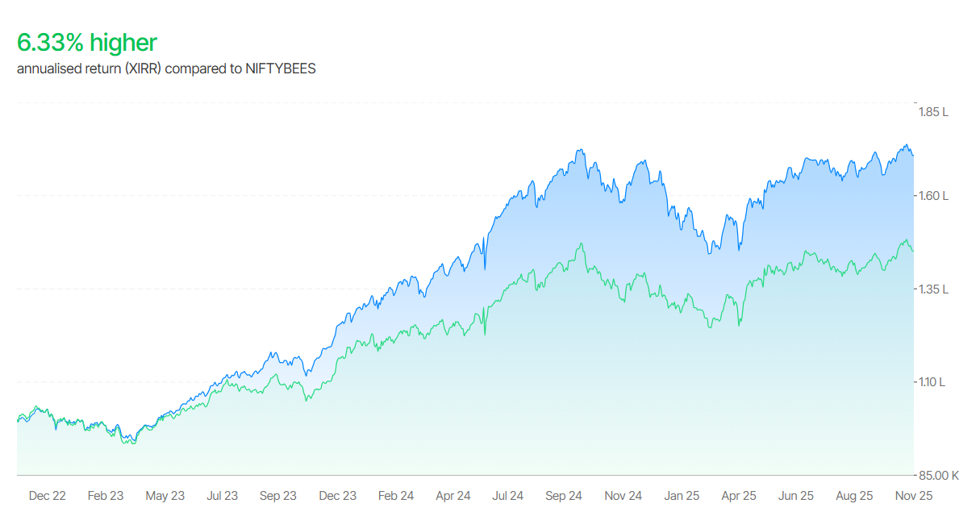The width and height of the screenshot is (980, 516).
Task: Pick the Dec 23 x-axis label
Action: (x=337, y=496)
